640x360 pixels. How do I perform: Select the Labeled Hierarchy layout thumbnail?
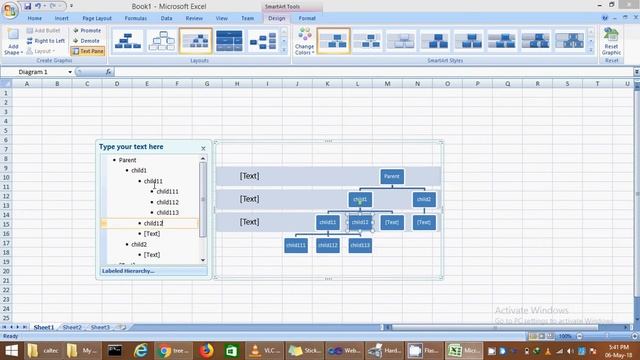pyautogui.click(x=196, y=41)
